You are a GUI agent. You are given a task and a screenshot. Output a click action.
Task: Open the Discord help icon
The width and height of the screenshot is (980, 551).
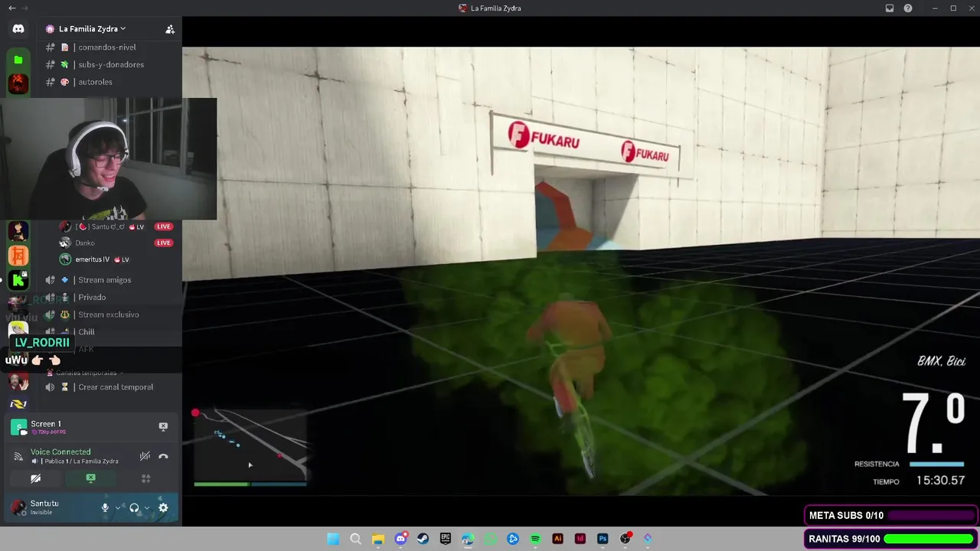pyautogui.click(x=908, y=8)
